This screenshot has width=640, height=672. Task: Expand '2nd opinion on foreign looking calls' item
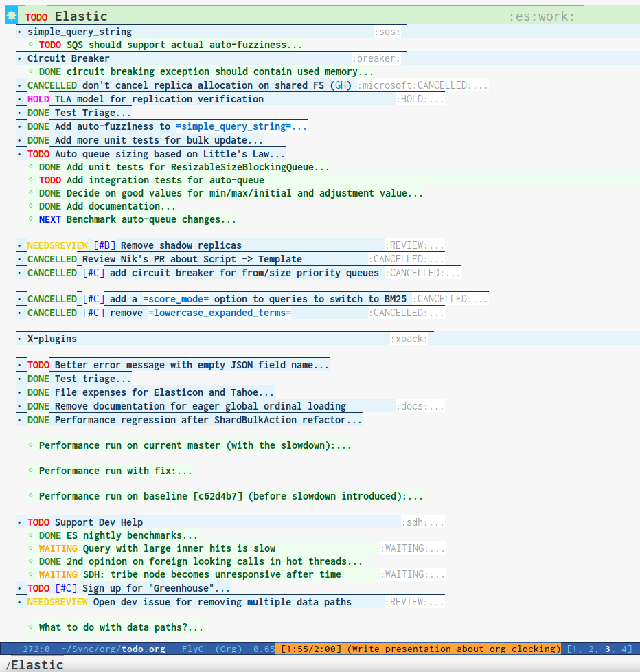click(214, 561)
